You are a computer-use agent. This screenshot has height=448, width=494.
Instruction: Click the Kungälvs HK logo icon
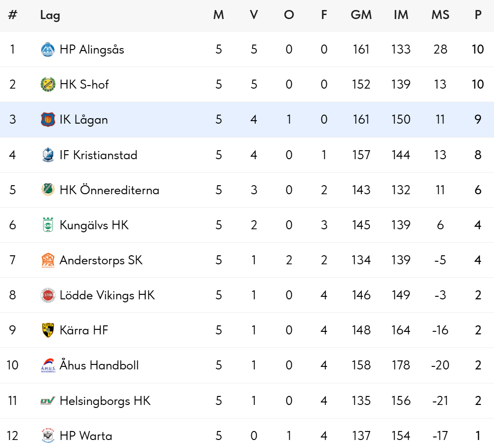tap(48, 225)
